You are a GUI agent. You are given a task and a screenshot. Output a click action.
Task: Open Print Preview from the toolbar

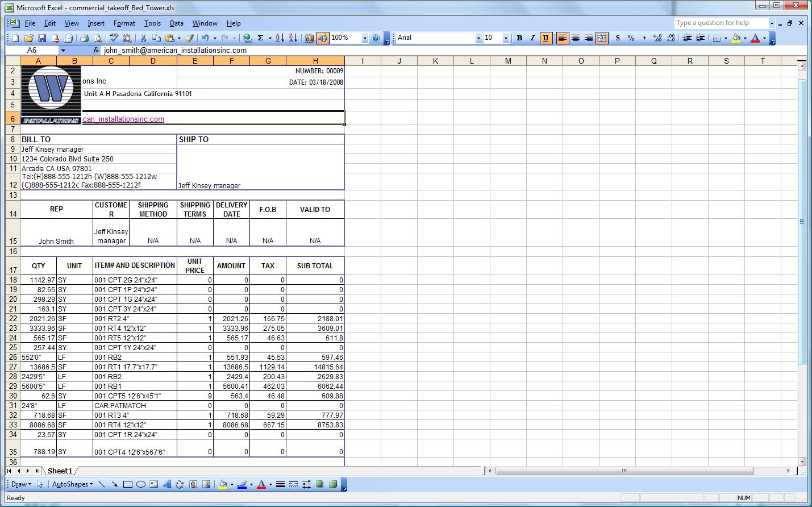tap(98, 38)
